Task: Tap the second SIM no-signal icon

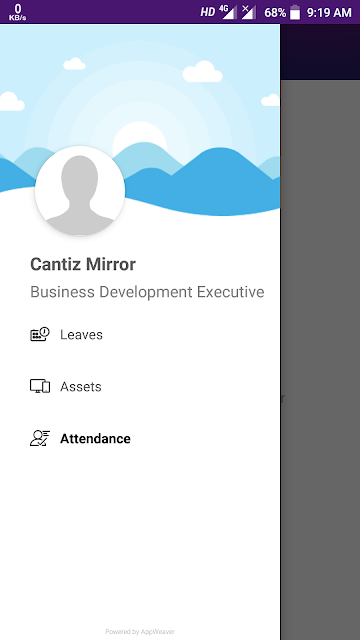Action: click(249, 12)
